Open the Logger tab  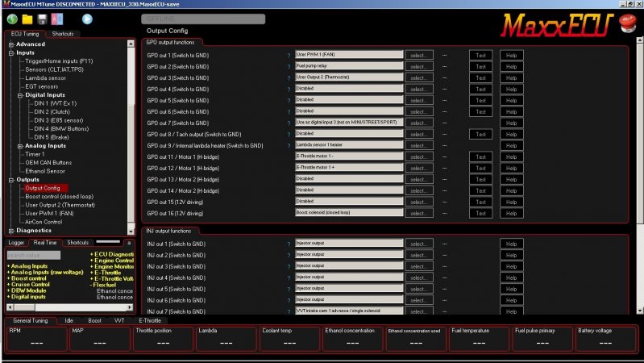tap(16, 243)
